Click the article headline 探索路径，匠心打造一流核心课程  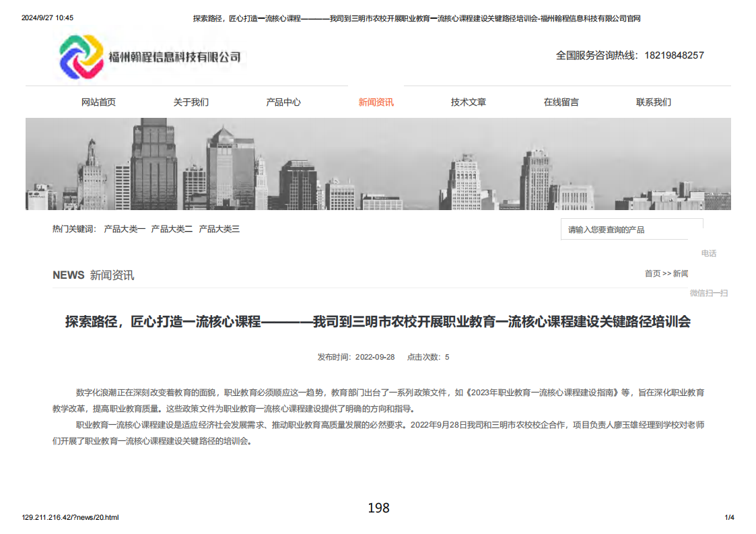[378, 322]
